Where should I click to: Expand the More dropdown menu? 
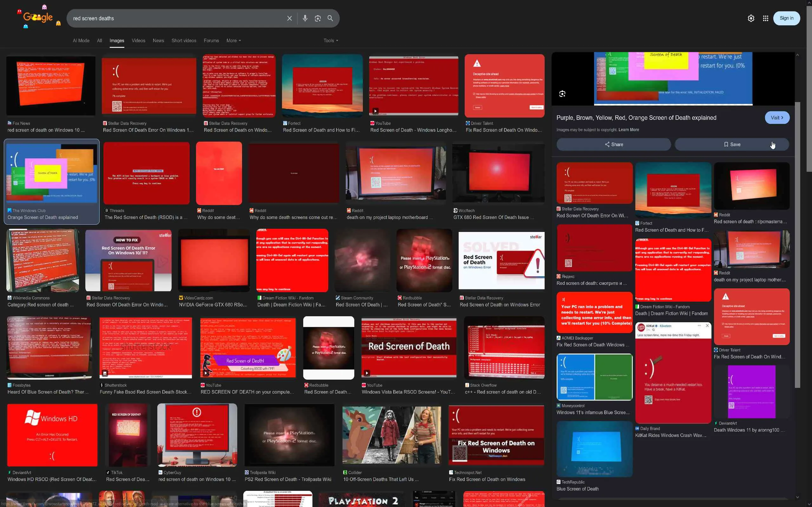pyautogui.click(x=233, y=41)
